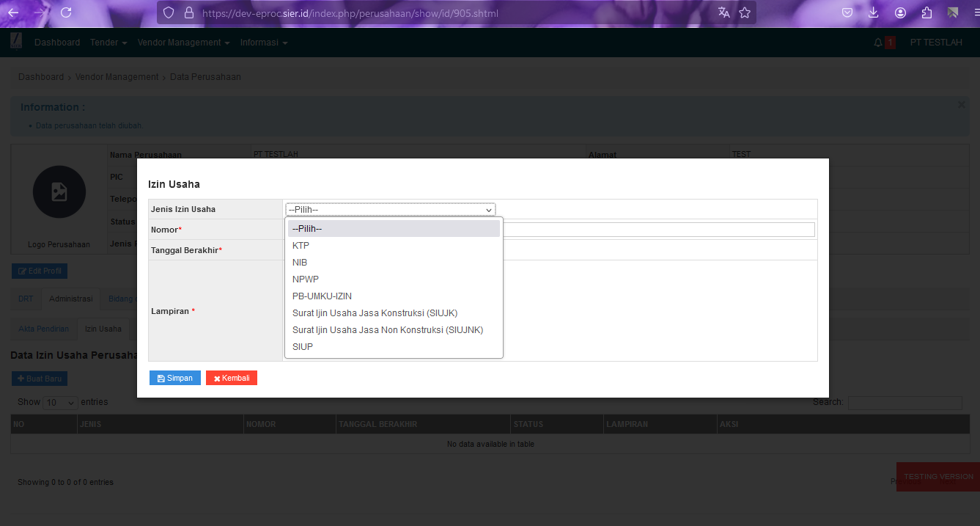The width and height of the screenshot is (980, 526).
Task: Open the Jenis Izin Usaha dropdown
Action: tap(391, 209)
